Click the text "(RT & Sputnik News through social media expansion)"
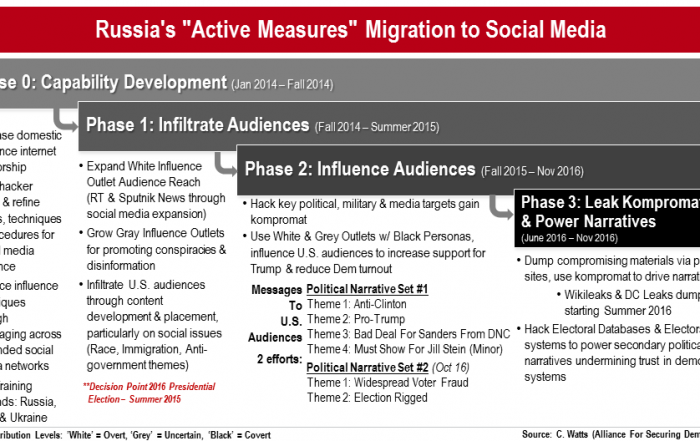This screenshot has width=700, height=441. coord(156,206)
